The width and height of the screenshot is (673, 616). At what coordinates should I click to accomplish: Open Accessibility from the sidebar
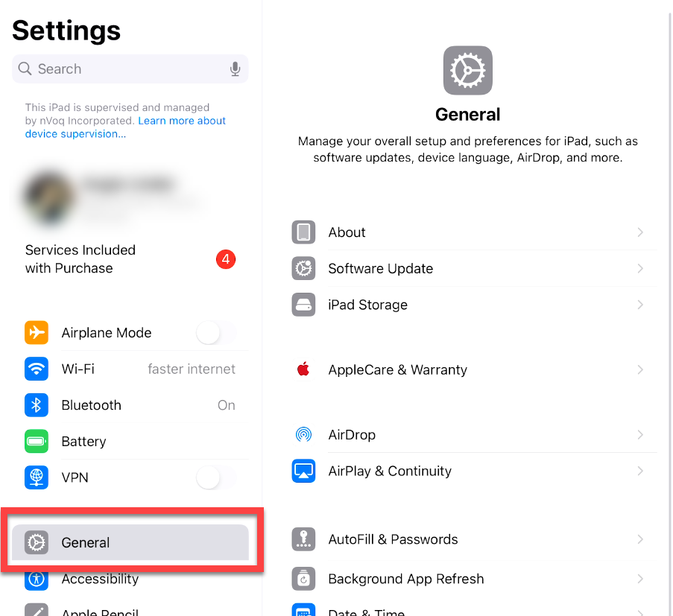click(x=100, y=579)
